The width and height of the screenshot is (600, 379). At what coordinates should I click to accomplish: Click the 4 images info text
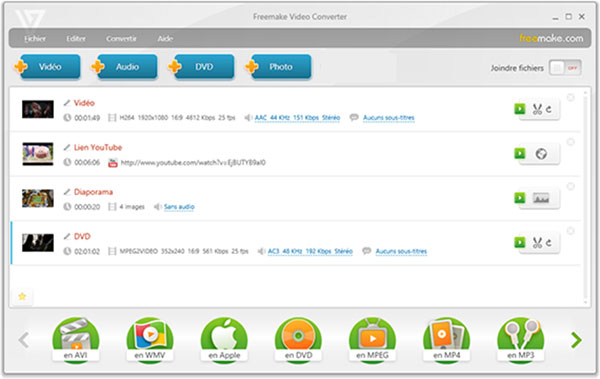(x=132, y=207)
